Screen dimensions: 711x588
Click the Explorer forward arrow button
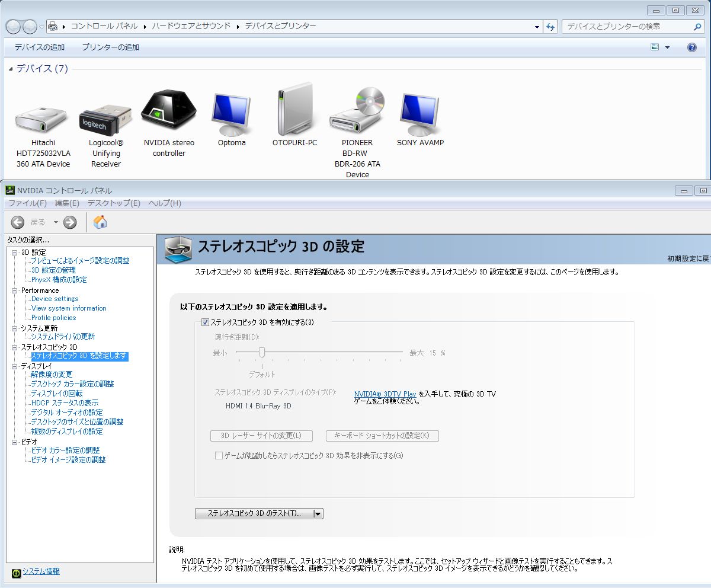pos(30,27)
